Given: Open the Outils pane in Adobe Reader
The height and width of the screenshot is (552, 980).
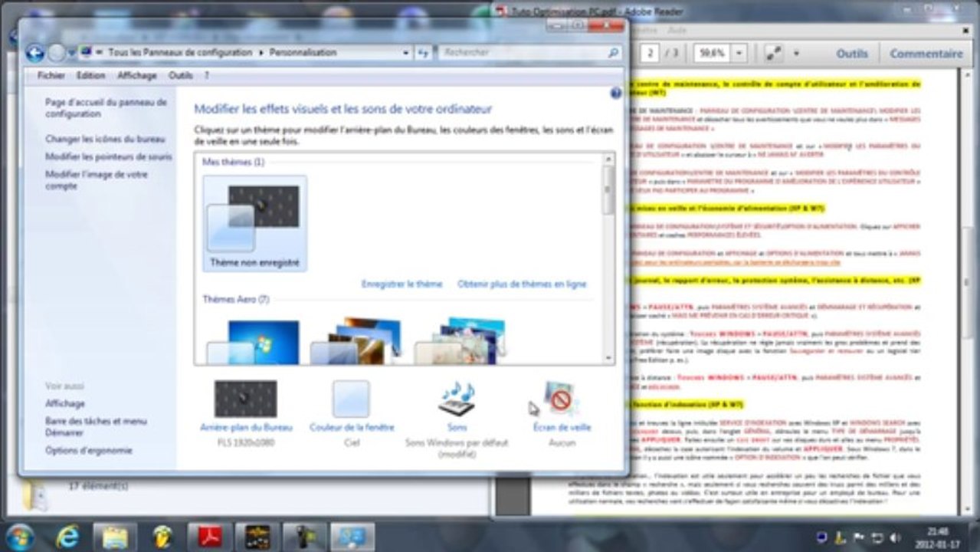Looking at the screenshot, I should (852, 54).
